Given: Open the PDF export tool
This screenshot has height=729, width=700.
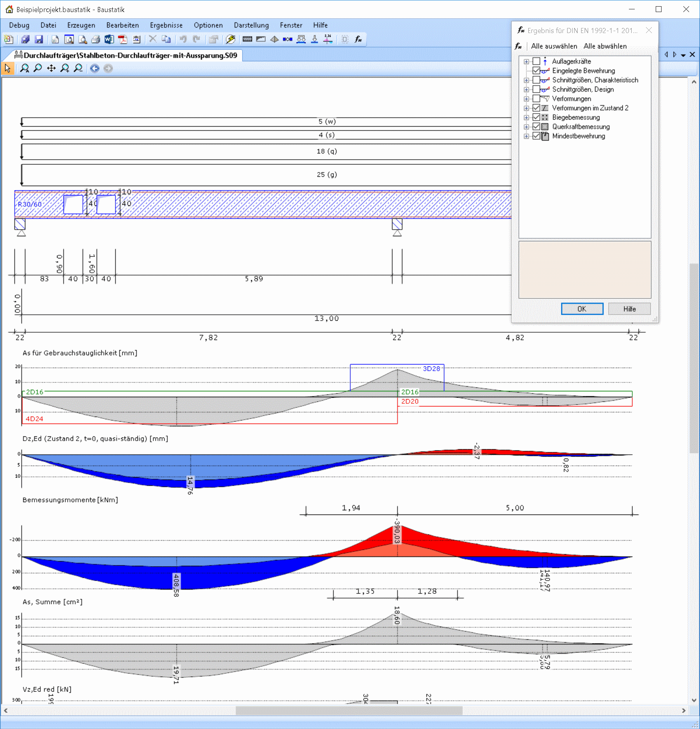Looking at the screenshot, I should (122, 40).
